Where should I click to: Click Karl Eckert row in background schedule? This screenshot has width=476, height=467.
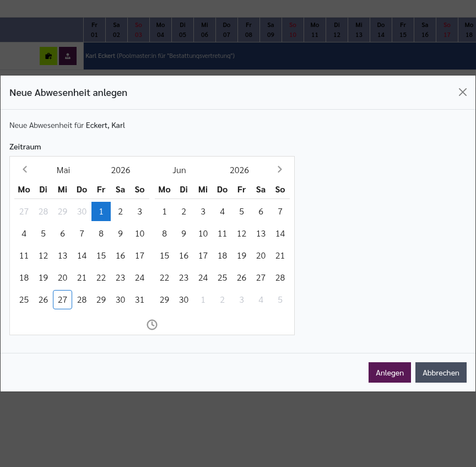pos(279,56)
